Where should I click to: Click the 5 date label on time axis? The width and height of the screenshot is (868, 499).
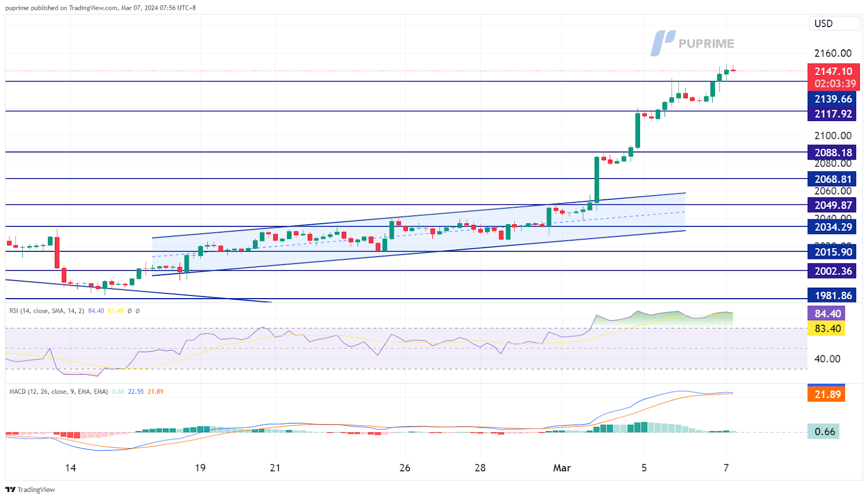coord(644,468)
